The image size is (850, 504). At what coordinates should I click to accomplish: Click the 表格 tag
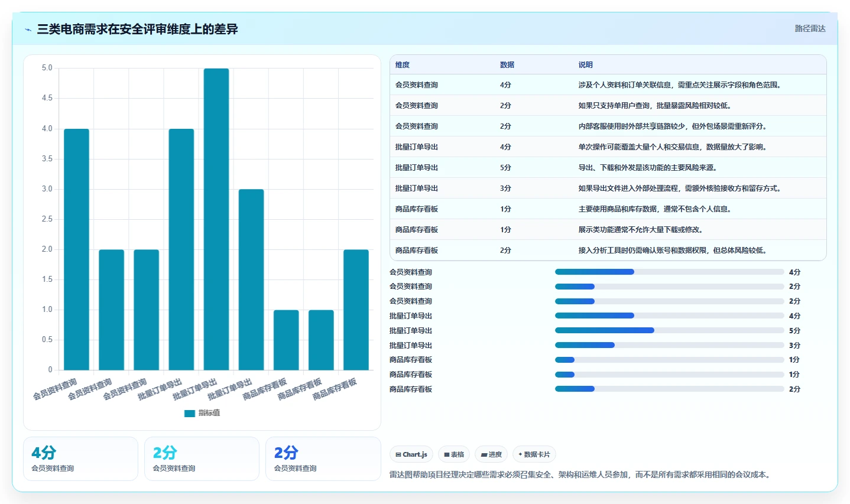[454, 454]
